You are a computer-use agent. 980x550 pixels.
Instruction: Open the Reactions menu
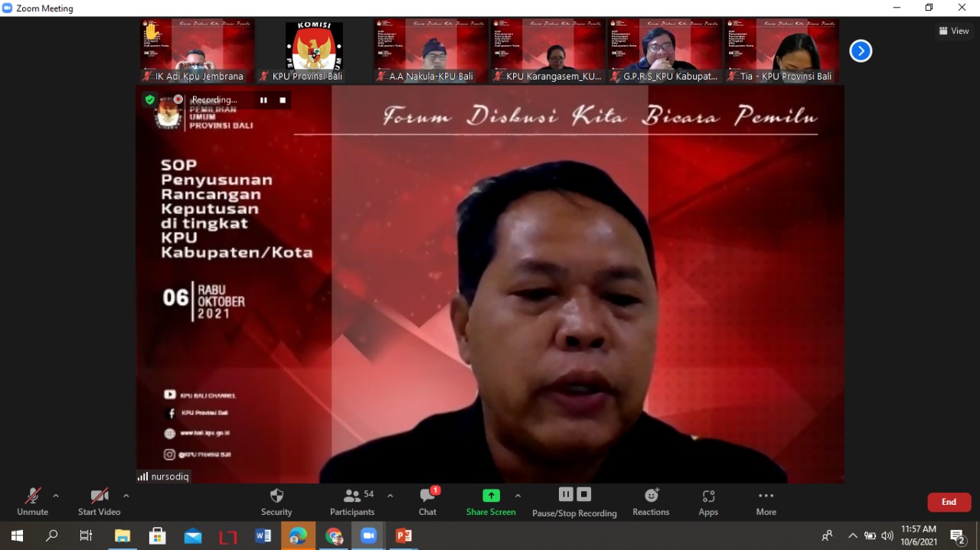click(x=651, y=501)
